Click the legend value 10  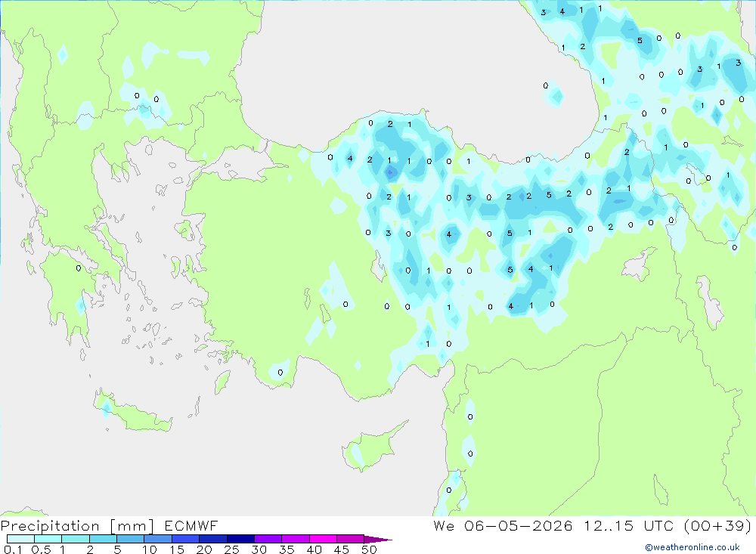[150, 549]
